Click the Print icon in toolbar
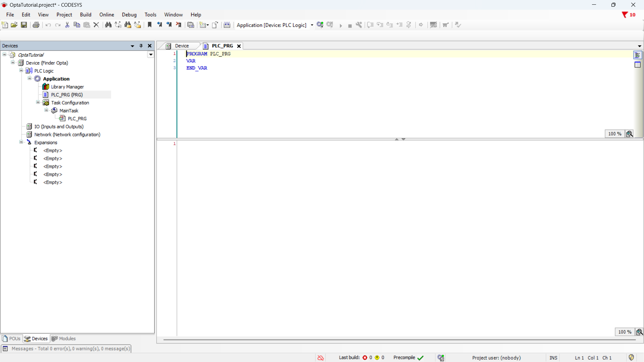 click(x=36, y=25)
